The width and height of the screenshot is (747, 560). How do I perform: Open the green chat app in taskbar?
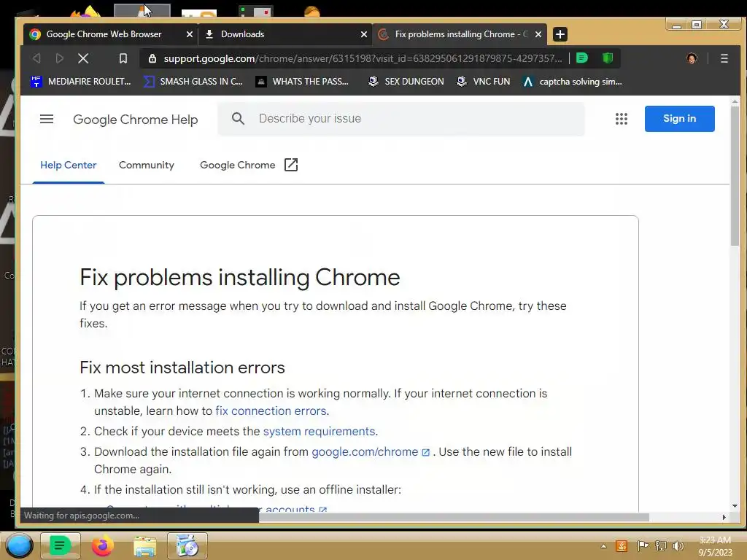pos(60,545)
